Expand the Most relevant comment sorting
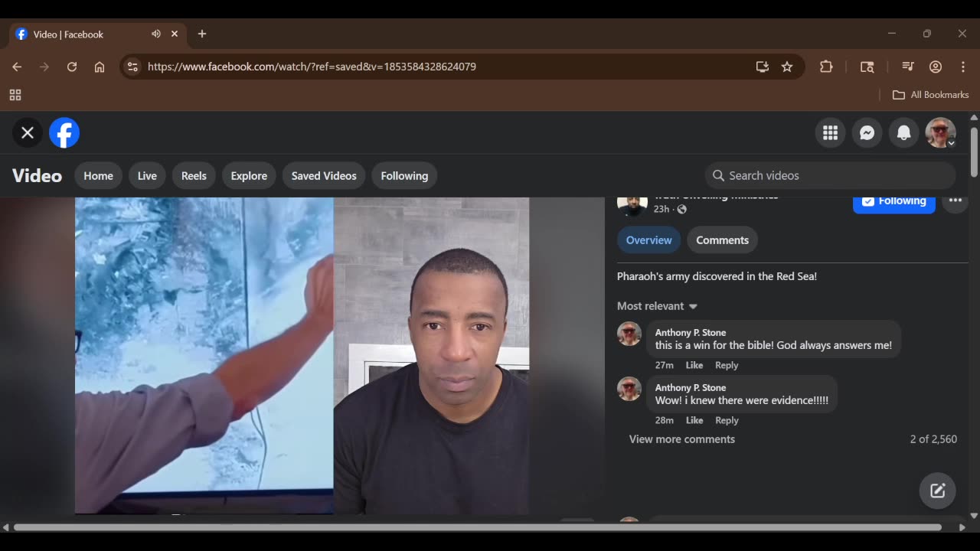The image size is (980, 551). coord(657,306)
